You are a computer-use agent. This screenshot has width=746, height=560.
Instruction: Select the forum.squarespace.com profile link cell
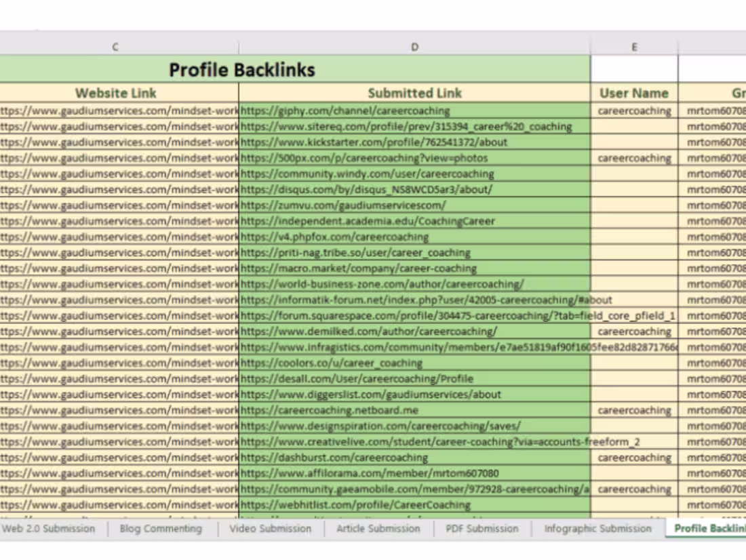(414, 315)
